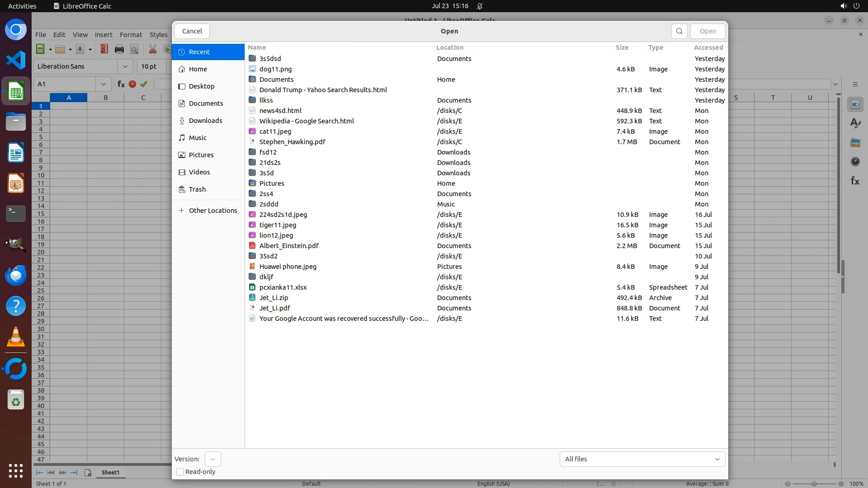Click the Function Wizard fx icon

pyautogui.click(x=121, y=84)
